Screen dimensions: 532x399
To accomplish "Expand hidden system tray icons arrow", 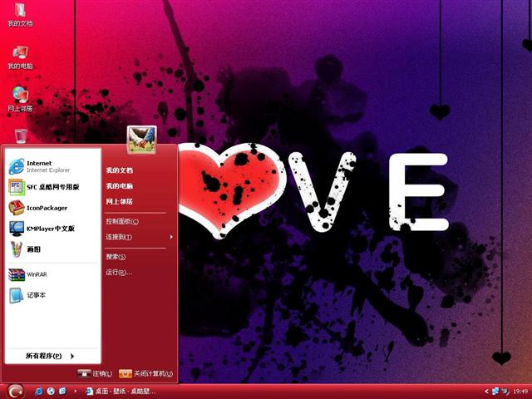I will (486, 392).
